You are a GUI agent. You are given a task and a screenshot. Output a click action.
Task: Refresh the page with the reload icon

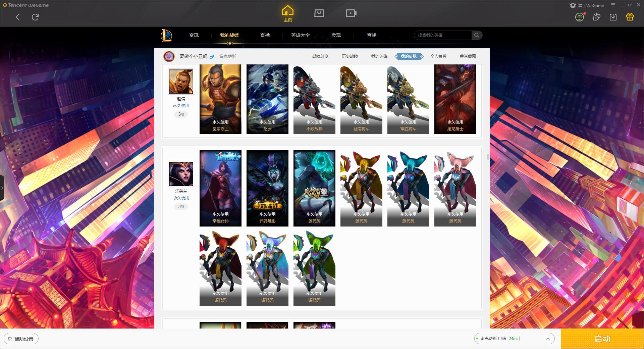pyautogui.click(x=35, y=17)
